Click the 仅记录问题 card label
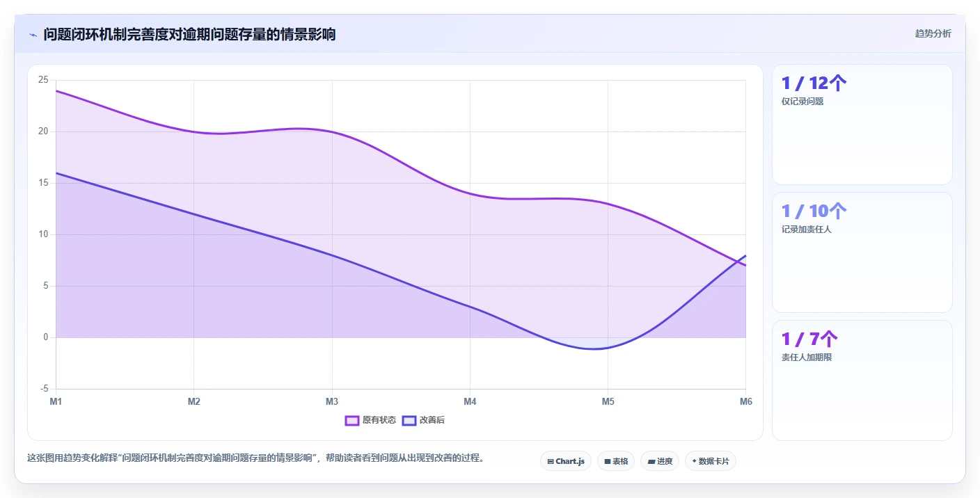The height and width of the screenshot is (498, 980). coord(803,102)
